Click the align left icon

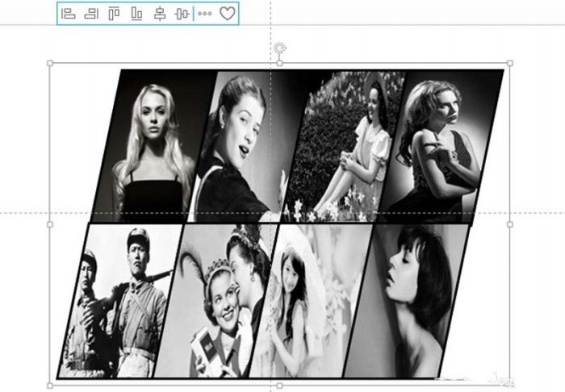point(69,14)
